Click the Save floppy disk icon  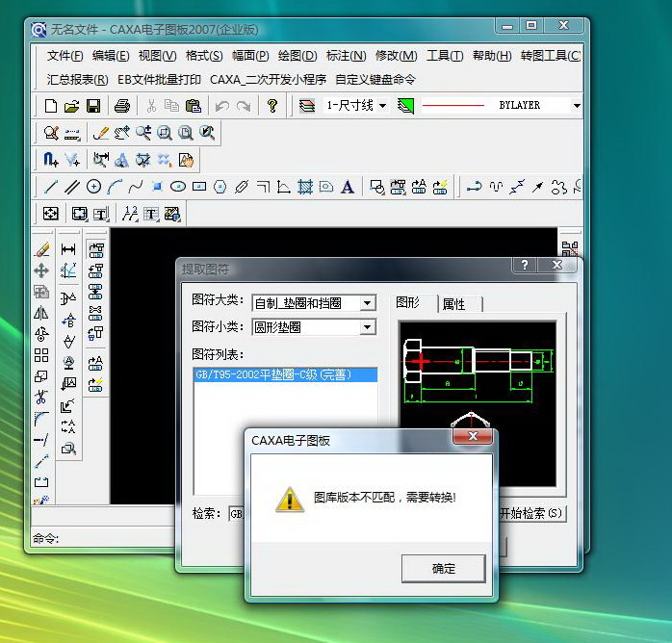click(x=93, y=106)
